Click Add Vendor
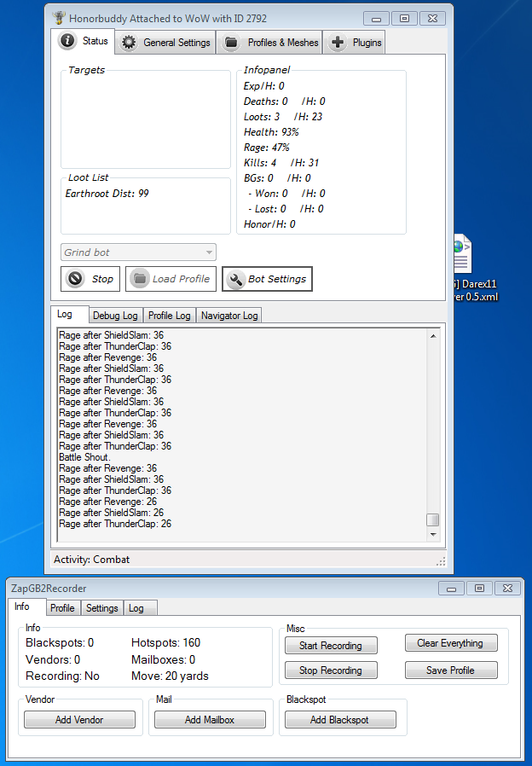 pyautogui.click(x=79, y=720)
